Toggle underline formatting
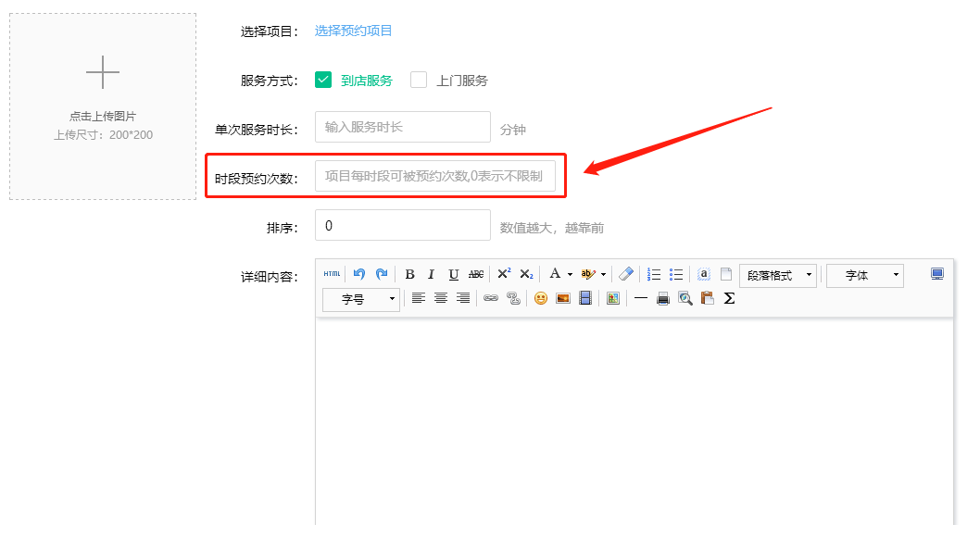The height and width of the screenshot is (537, 980). (x=453, y=274)
